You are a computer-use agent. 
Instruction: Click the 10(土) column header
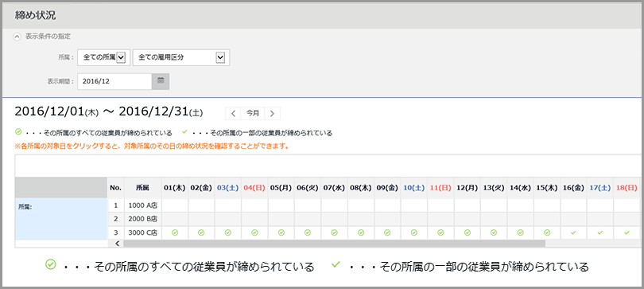pos(414,188)
